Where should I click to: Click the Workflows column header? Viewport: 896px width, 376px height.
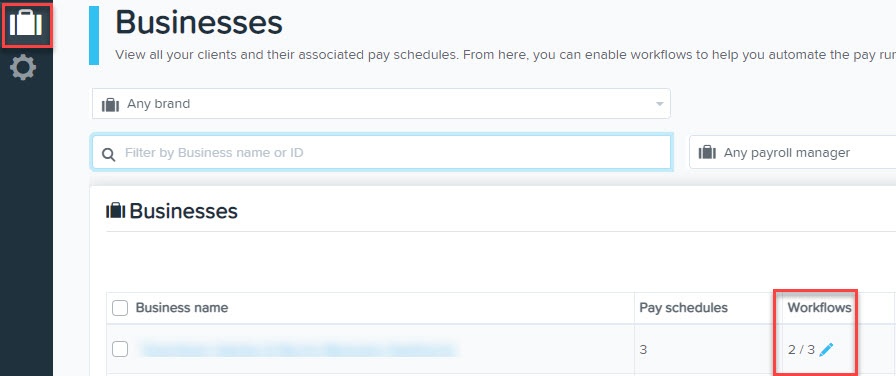819,308
